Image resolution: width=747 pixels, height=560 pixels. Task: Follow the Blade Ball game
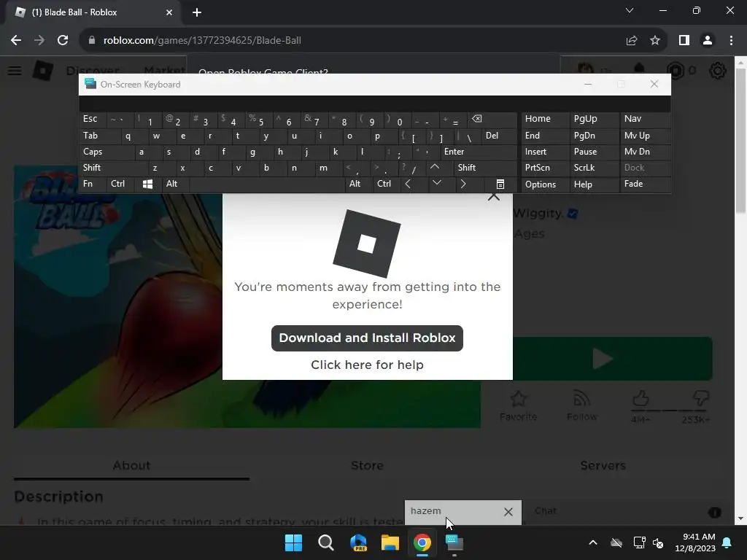[581, 406]
